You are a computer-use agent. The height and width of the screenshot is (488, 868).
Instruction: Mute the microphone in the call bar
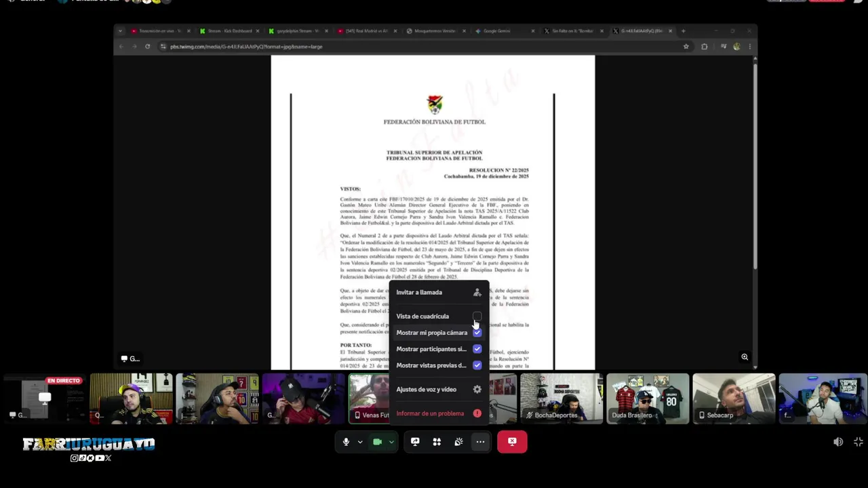346,442
